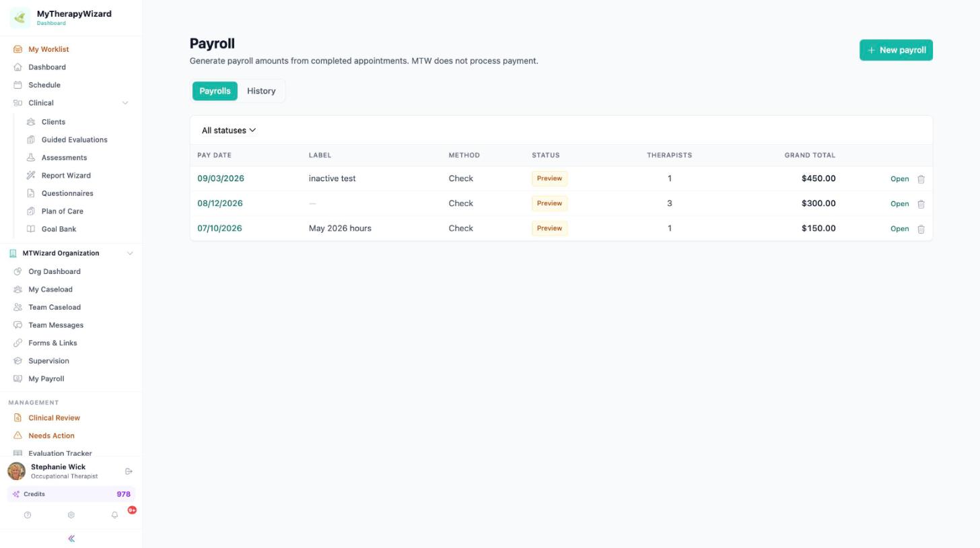Click the Pay Date column header
This screenshot has width=980, height=548.
pos(214,156)
